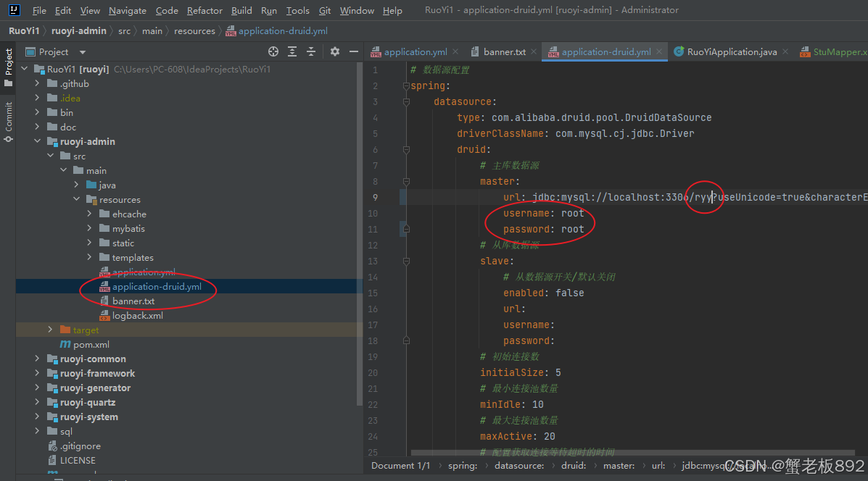This screenshot has height=481, width=868.
Task: Expand the target folder
Action: tap(50, 330)
